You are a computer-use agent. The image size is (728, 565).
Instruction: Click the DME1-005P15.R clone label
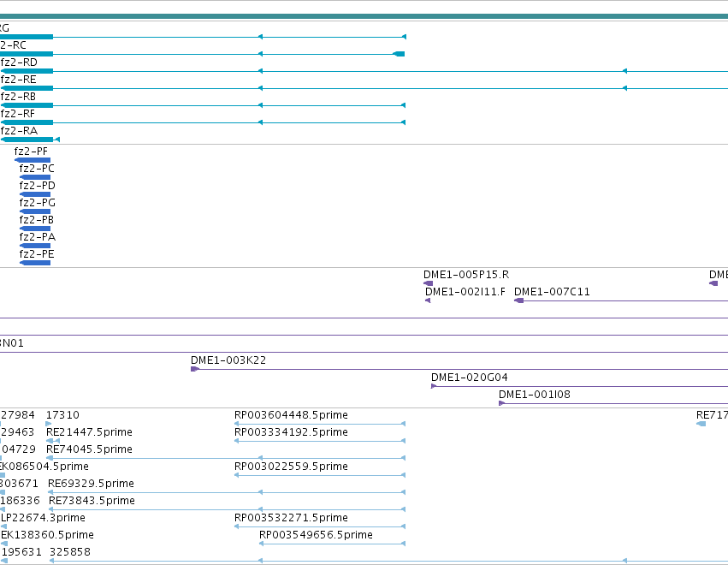click(466, 275)
